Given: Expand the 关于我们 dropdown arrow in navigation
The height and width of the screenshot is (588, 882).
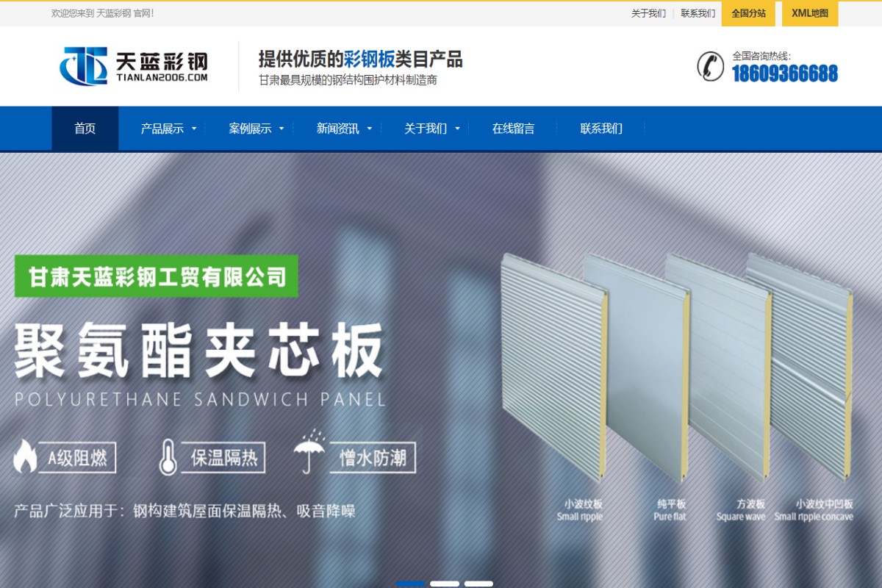Looking at the screenshot, I should coord(457,129).
